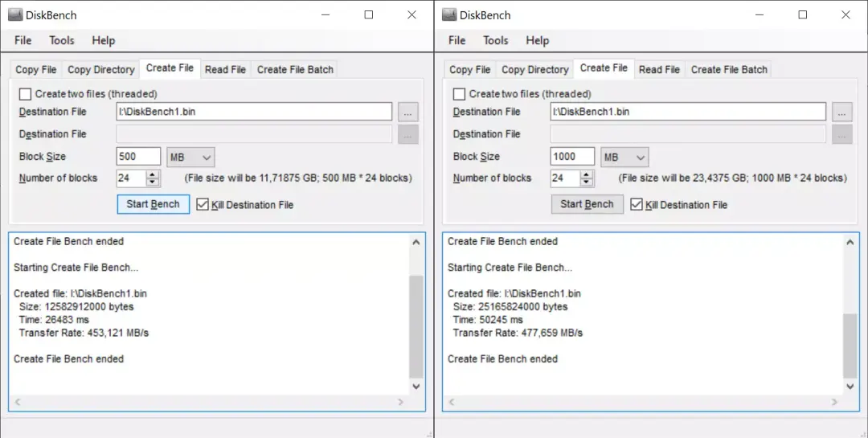Click log scroll-down arrow in left window

416,387
